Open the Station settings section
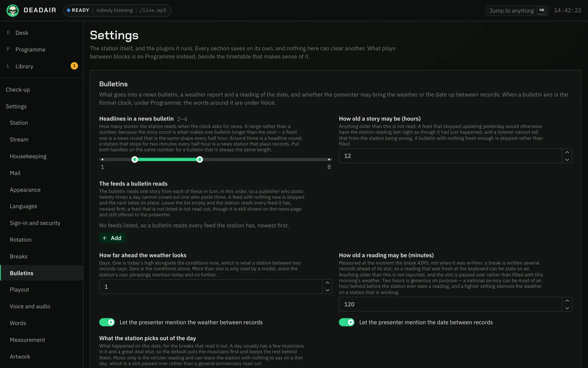The width and height of the screenshot is (588, 368). tap(41, 123)
